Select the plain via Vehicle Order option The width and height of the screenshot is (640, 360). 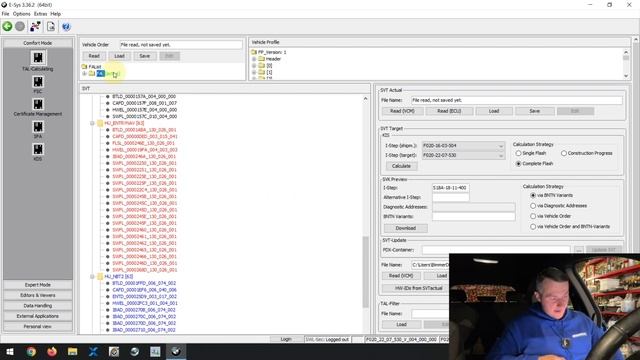point(533,216)
